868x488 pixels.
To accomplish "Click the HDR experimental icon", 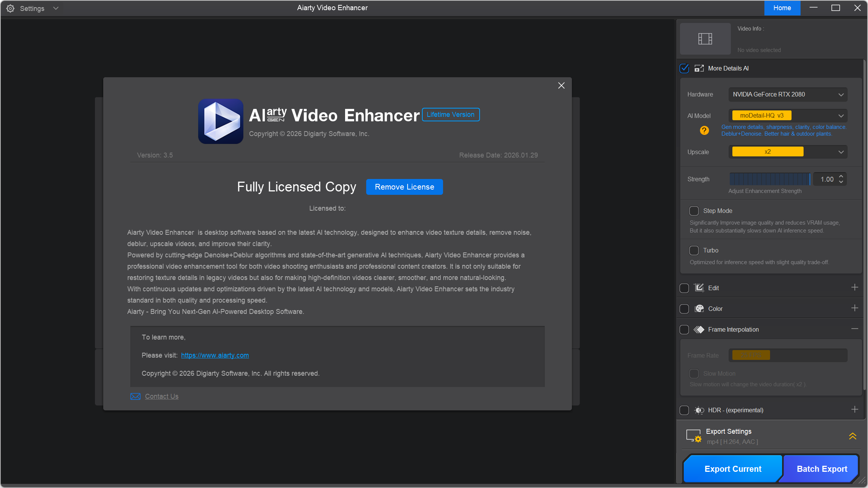I will (699, 410).
